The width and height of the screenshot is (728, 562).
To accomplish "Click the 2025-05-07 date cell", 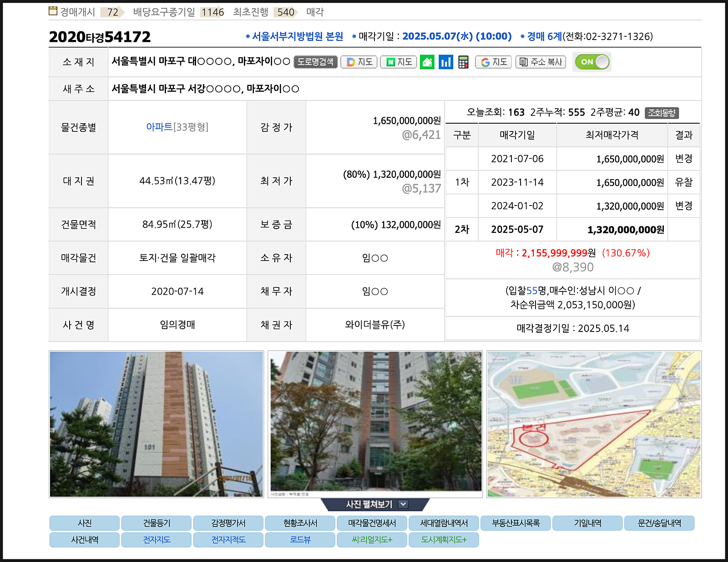I will 517,230.
